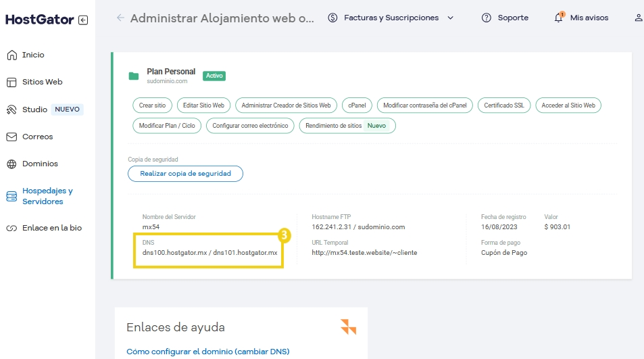Click the Dominios globe icon
644x359 pixels.
tap(11, 164)
